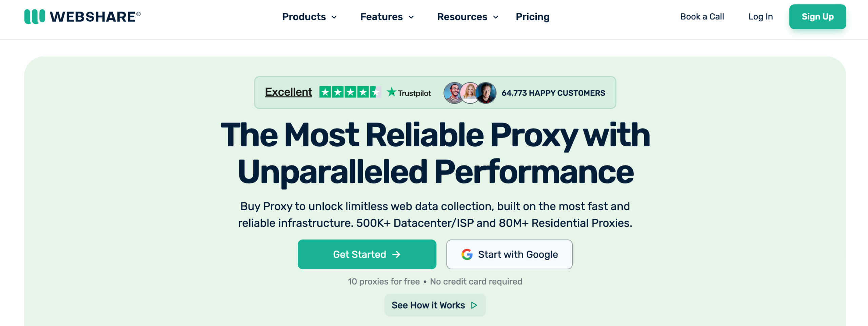Expand the Features dropdown chevron
The width and height of the screenshot is (868, 326).
(x=411, y=17)
